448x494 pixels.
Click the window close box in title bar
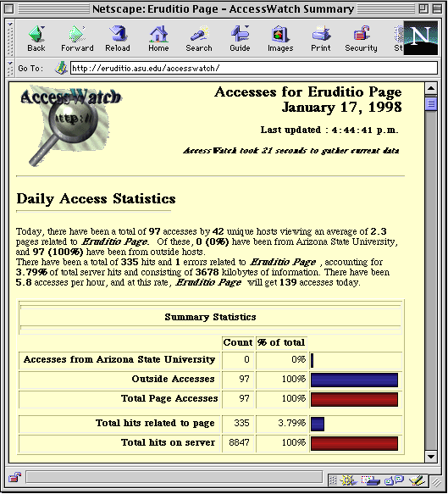(x=8, y=8)
